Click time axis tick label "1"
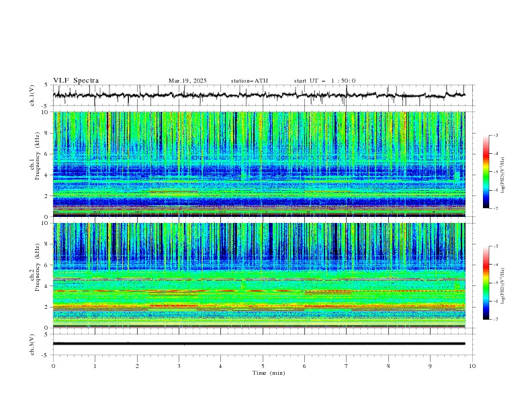 click(x=95, y=366)
